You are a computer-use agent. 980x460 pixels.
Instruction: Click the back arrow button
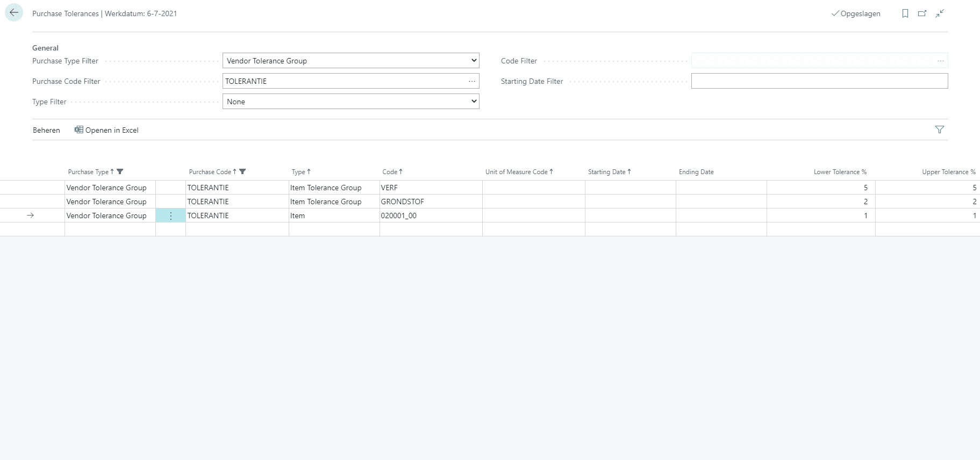(x=14, y=13)
